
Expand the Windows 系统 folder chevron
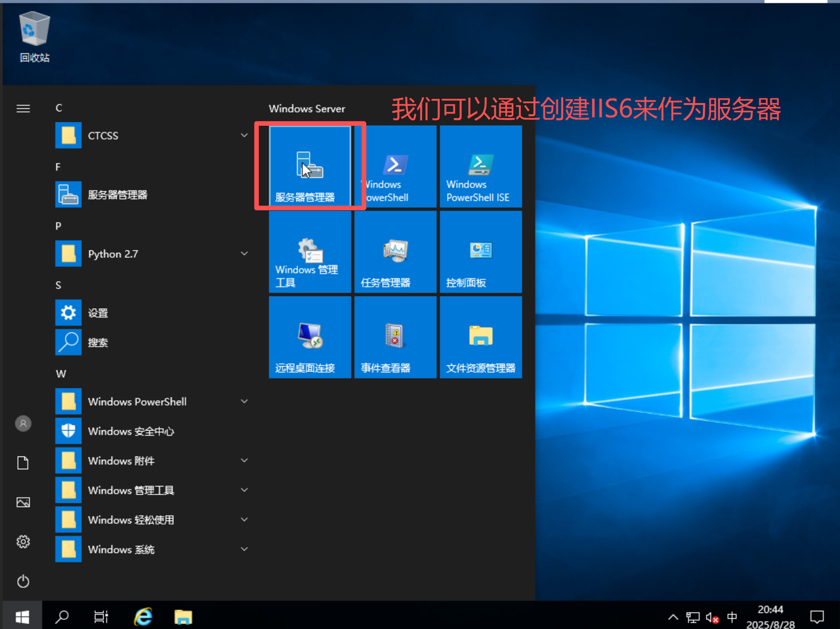click(244, 549)
